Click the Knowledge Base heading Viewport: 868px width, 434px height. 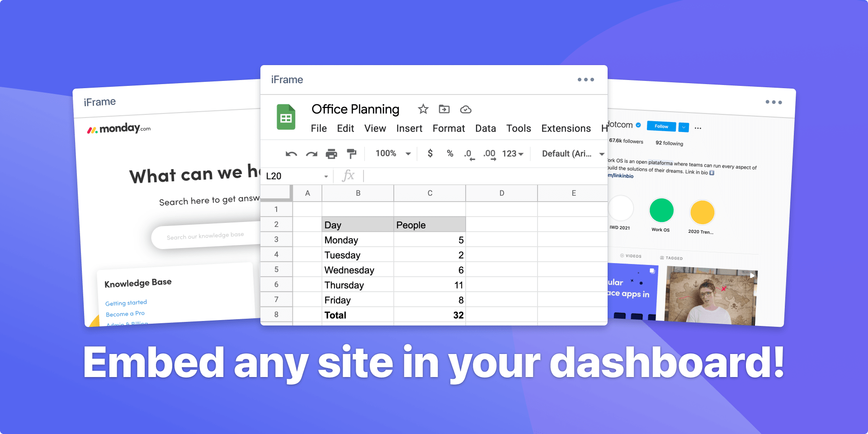click(x=138, y=283)
